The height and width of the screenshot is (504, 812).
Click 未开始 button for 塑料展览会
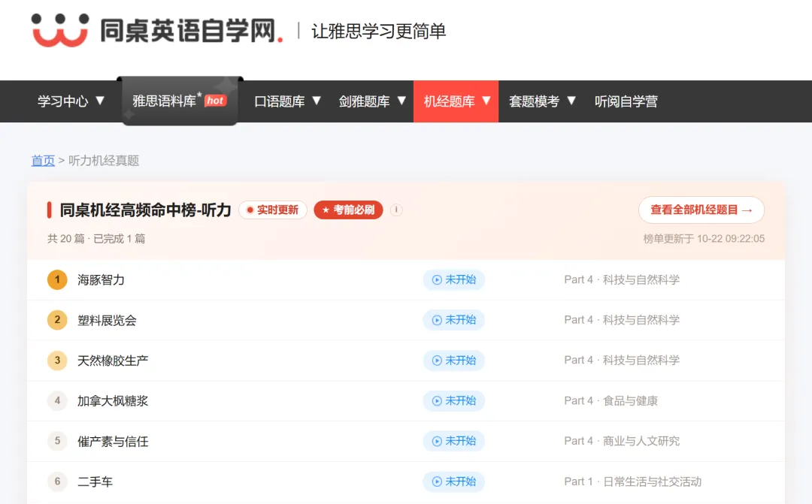453,320
